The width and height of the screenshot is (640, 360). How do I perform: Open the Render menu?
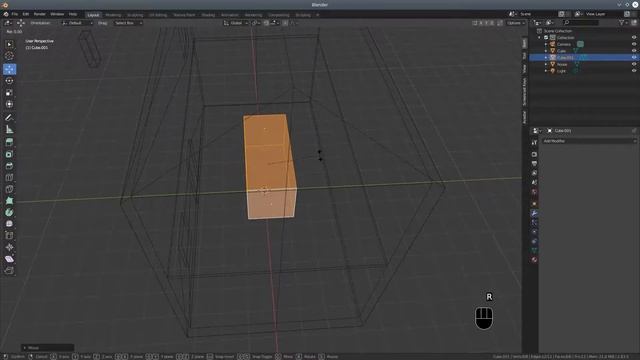(x=40, y=14)
